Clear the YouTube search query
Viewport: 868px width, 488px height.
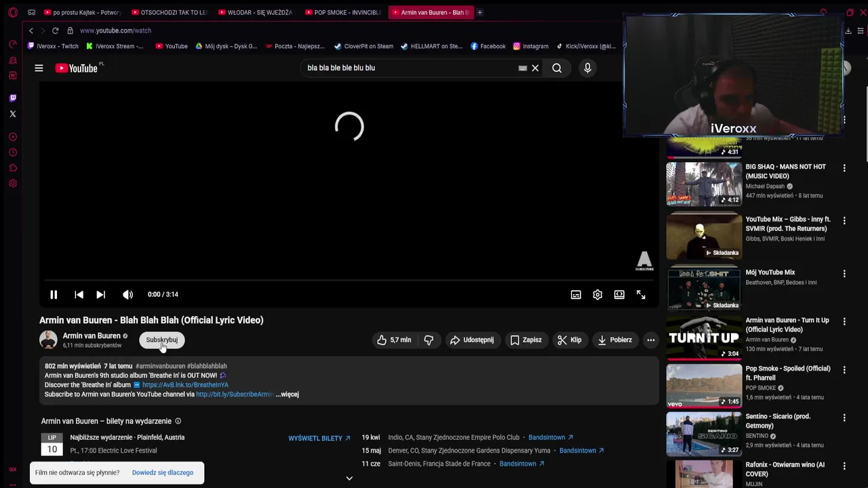535,68
